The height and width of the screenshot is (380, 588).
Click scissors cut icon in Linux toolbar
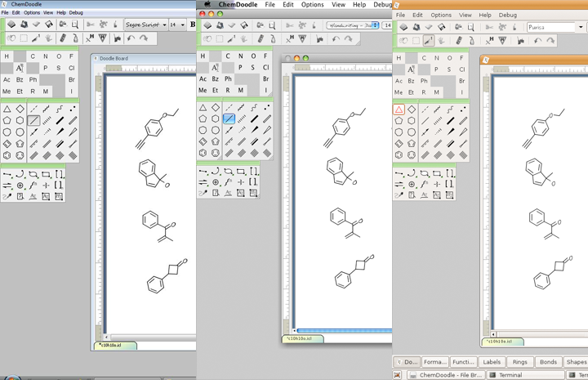(489, 28)
